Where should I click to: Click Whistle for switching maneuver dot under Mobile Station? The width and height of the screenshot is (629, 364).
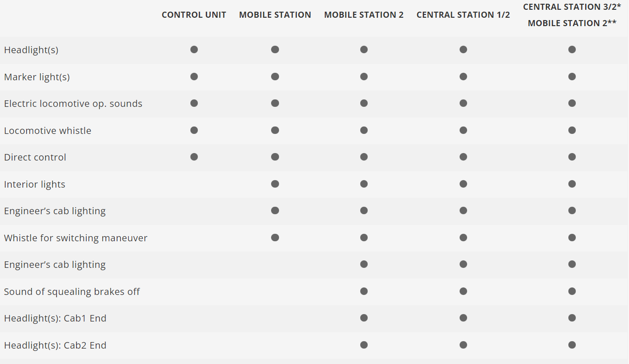[275, 238]
